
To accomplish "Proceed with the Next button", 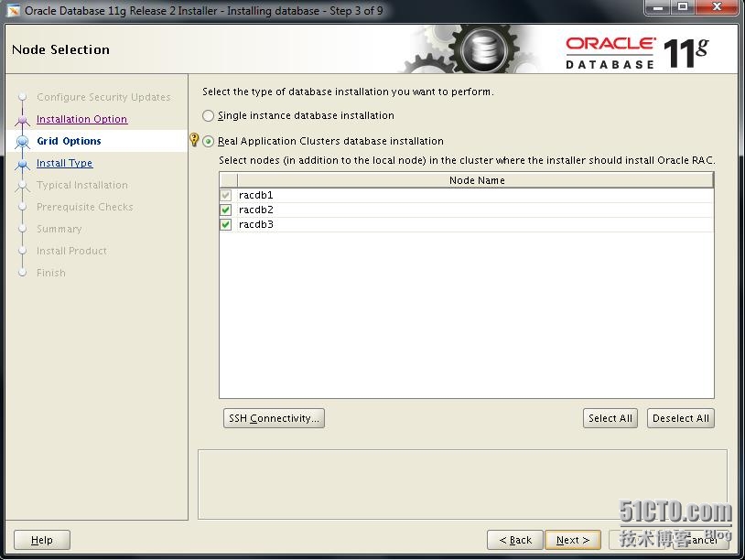I will (573, 540).
